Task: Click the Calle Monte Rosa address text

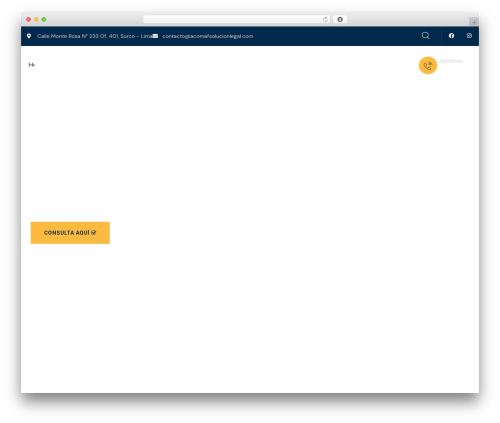Action: 95,36
